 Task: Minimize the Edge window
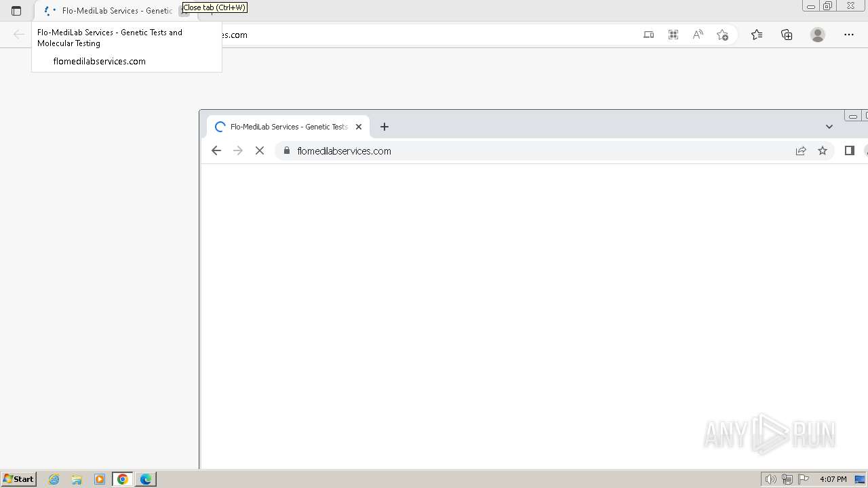pyautogui.click(x=810, y=6)
